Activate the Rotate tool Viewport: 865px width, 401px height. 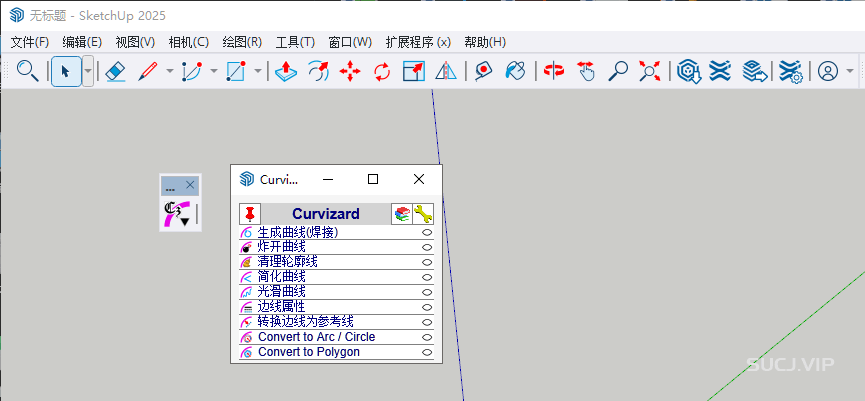(382, 71)
